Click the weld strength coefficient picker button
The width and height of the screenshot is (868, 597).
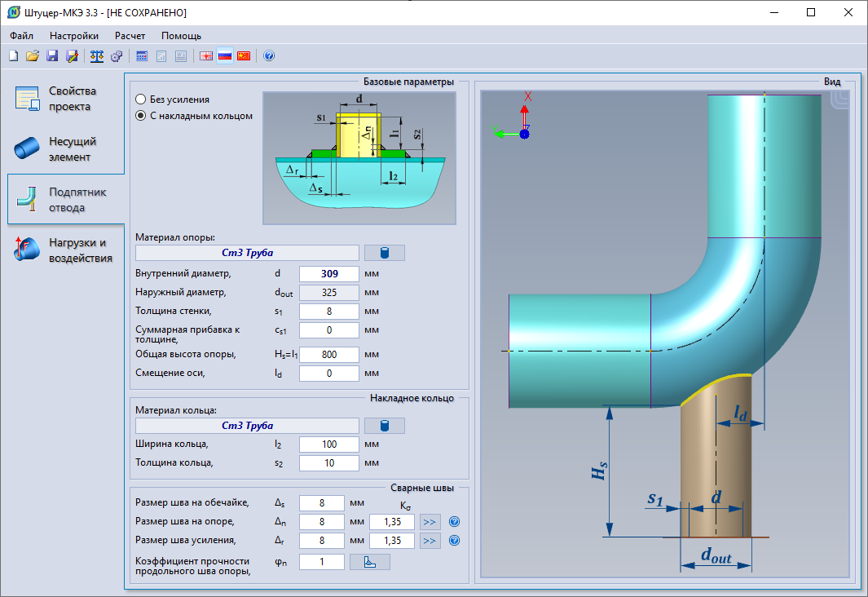[370, 562]
